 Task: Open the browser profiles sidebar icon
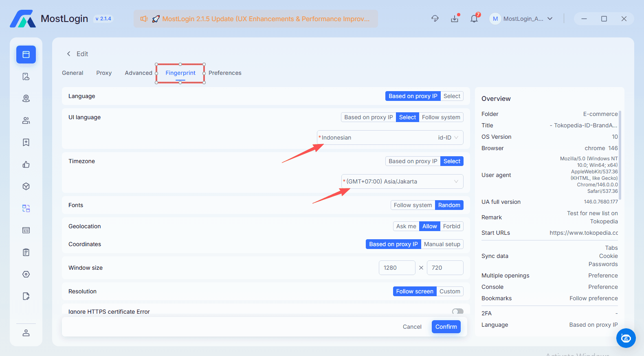(x=26, y=55)
